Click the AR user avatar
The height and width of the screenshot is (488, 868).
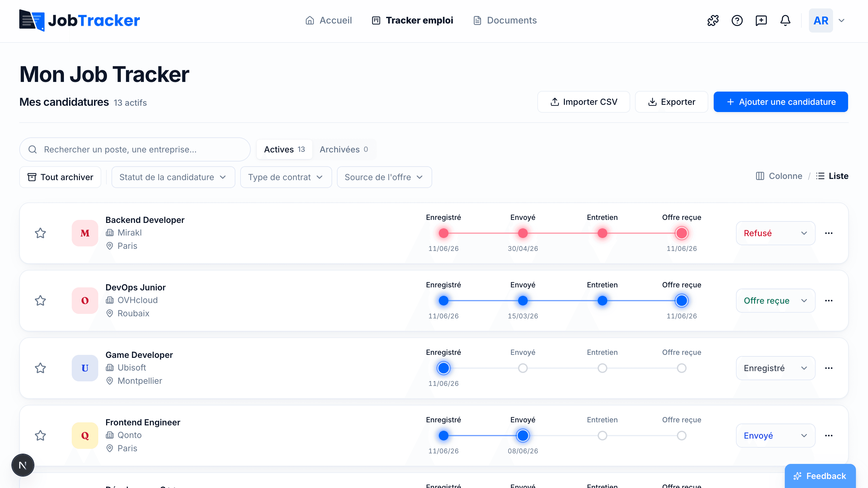click(821, 20)
